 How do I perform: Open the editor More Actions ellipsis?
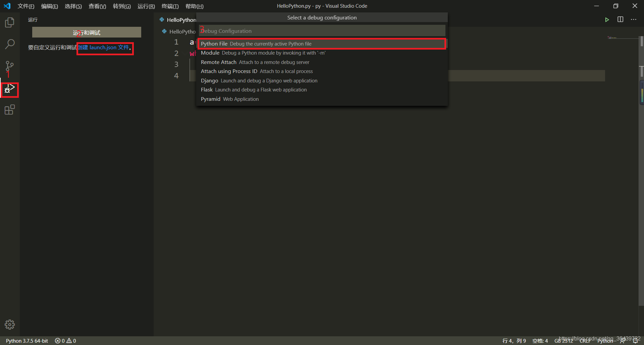click(x=634, y=19)
